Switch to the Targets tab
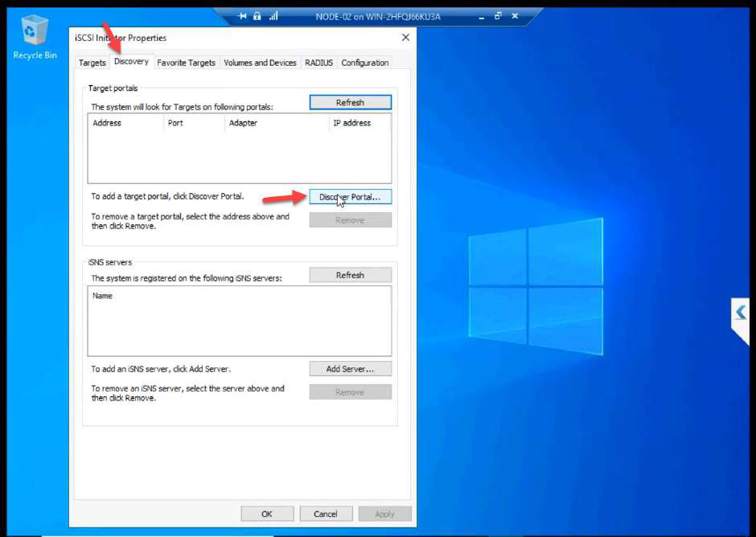756x537 pixels. 92,63
